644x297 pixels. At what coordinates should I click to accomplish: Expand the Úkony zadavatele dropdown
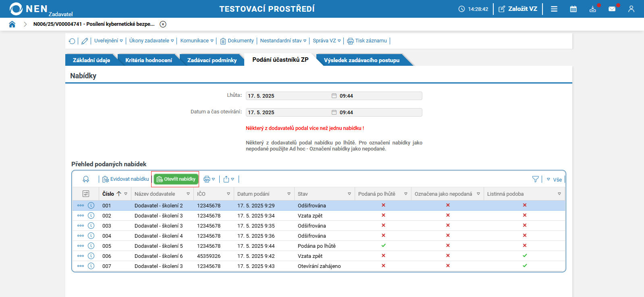tap(152, 41)
